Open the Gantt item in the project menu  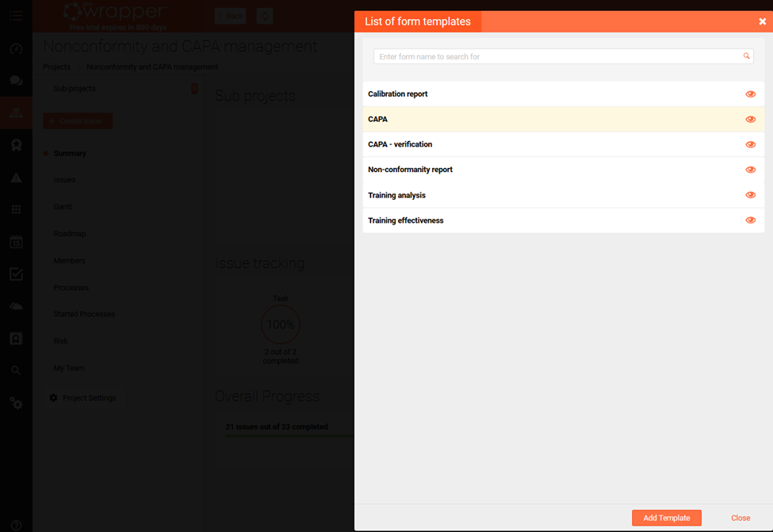(63, 207)
